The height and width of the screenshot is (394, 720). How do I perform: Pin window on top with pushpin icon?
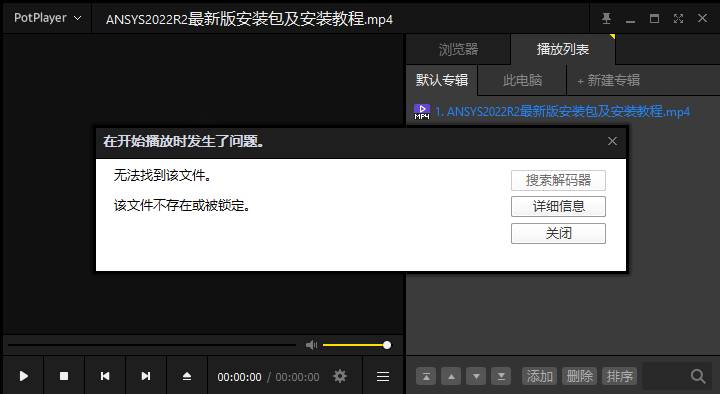click(x=606, y=18)
